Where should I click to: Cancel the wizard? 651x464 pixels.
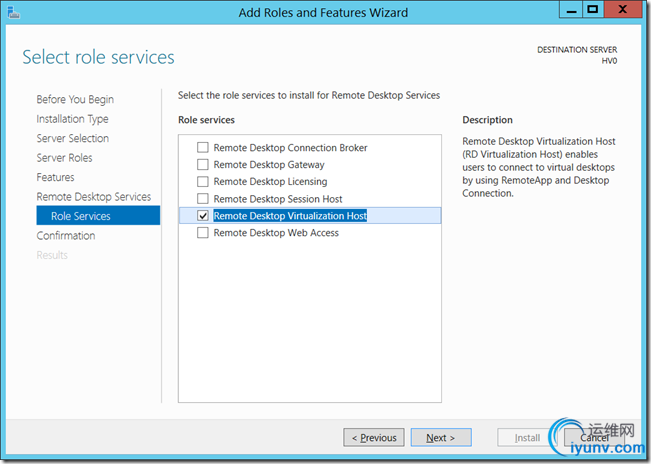tap(594, 438)
